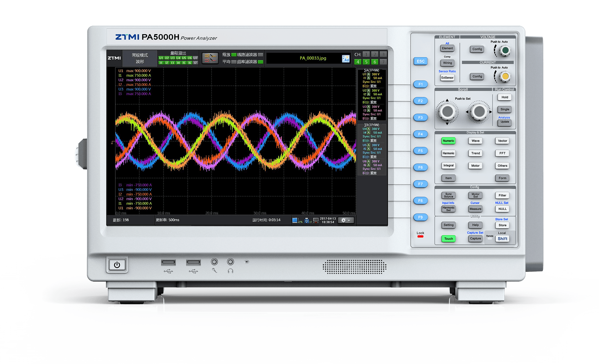Toggle the 线路滤波器 line filter indicator
599x364 pixels.
pos(260,55)
